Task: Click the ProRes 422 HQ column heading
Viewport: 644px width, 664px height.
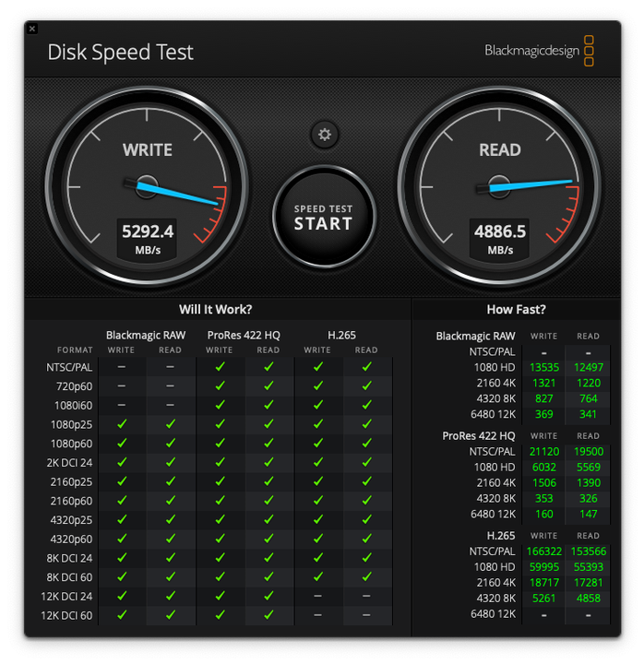Action: 244,336
